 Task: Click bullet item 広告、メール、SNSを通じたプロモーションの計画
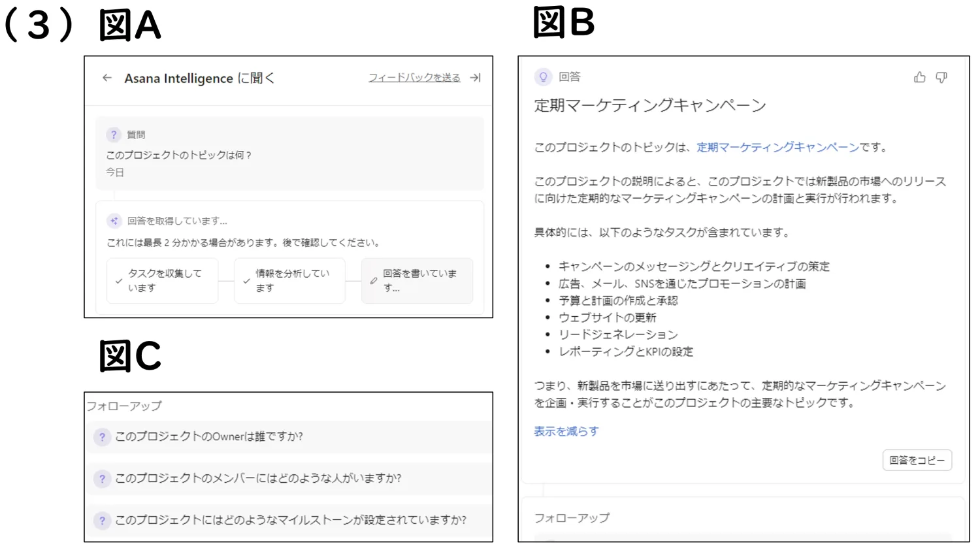pyautogui.click(x=682, y=284)
